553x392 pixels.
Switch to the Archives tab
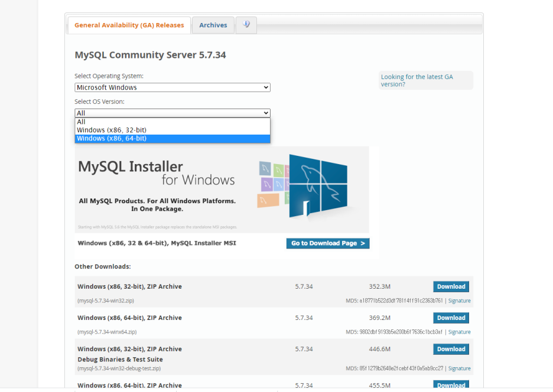pos(213,25)
